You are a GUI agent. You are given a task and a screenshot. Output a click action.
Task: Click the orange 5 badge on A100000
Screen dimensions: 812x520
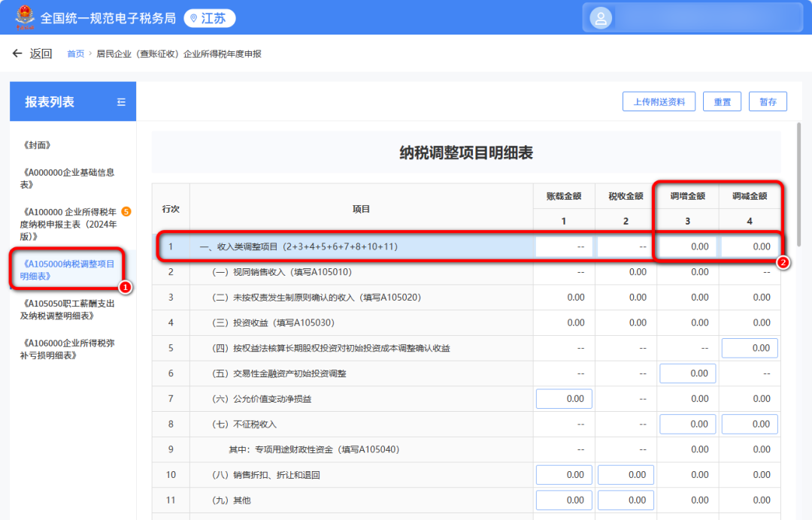point(126,212)
